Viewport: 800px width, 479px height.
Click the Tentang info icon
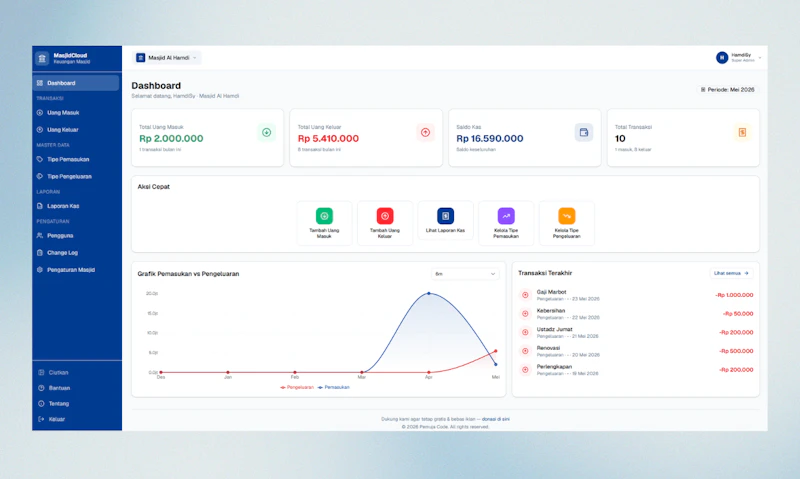tap(41, 404)
